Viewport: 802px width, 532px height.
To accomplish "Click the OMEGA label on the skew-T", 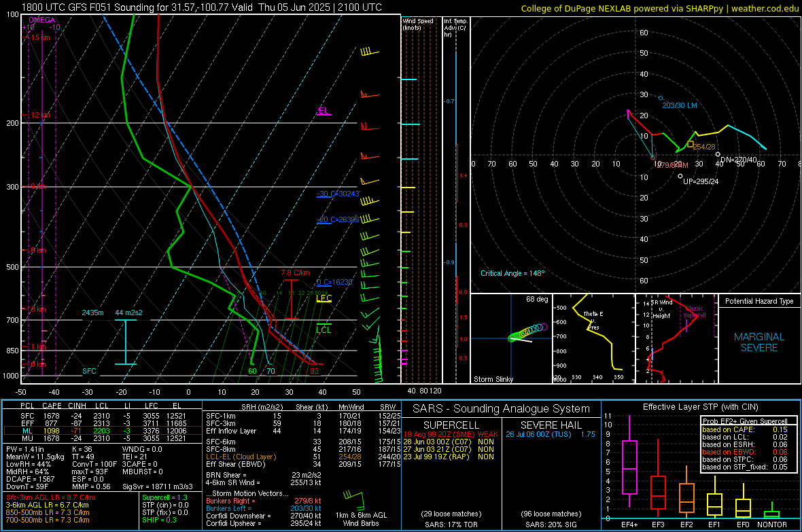I will click(x=42, y=20).
